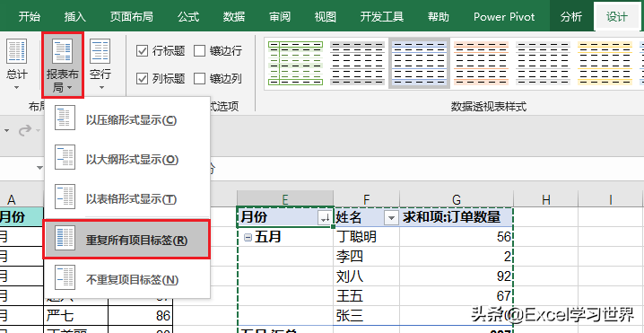The width and height of the screenshot is (644, 333).
Task: Select column header I
Action: [x=611, y=200]
